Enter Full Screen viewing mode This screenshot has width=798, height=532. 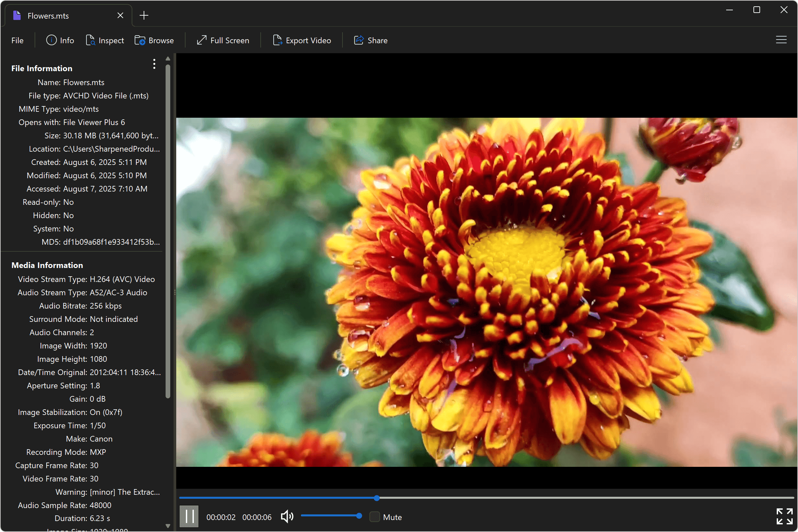(x=223, y=40)
